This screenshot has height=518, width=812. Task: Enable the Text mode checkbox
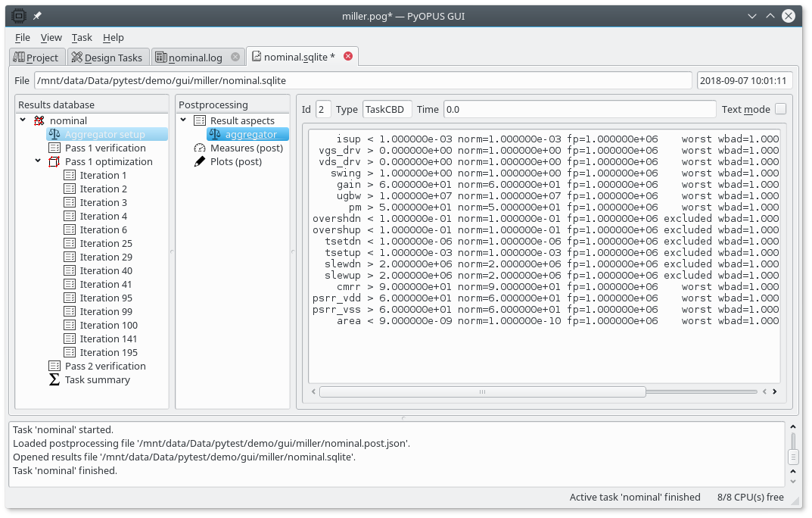point(780,109)
